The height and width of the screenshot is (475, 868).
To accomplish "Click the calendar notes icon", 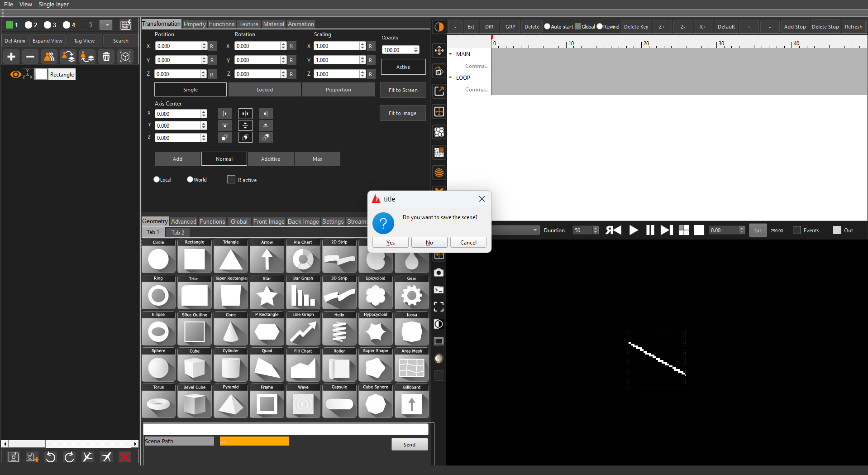I will tap(126, 25).
